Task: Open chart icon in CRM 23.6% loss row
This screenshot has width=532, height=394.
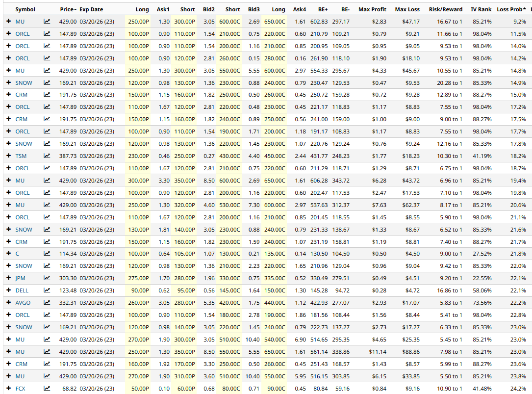Action: (x=47, y=364)
